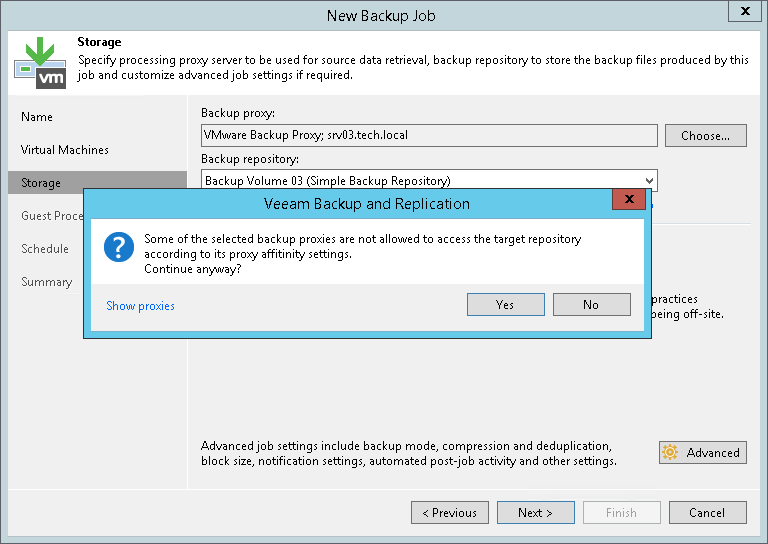Proceed using the Next button
The width and height of the screenshot is (768, 544).
coord(536,513)
